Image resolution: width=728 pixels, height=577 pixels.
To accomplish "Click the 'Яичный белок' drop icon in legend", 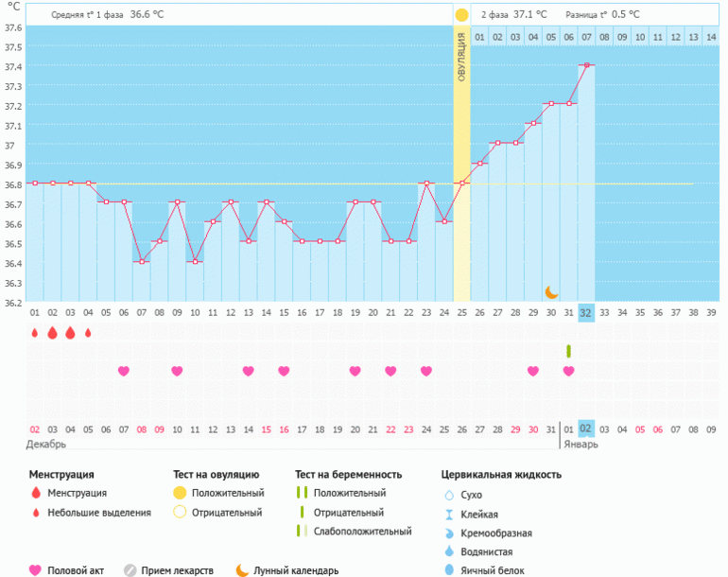I will (450, 570).
